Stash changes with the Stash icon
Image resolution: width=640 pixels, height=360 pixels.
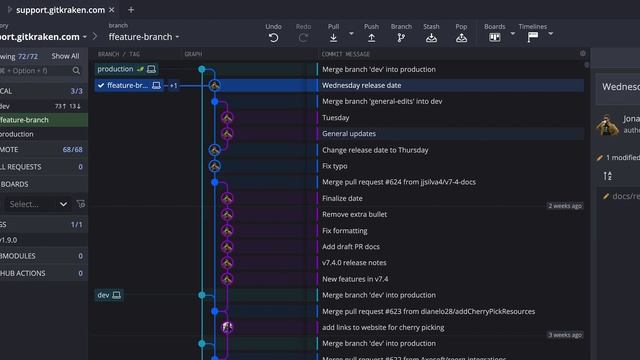(x=431, y=38)
